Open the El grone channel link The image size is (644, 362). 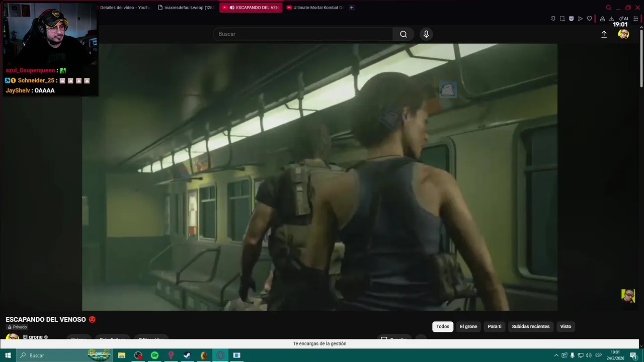point(33,337)
